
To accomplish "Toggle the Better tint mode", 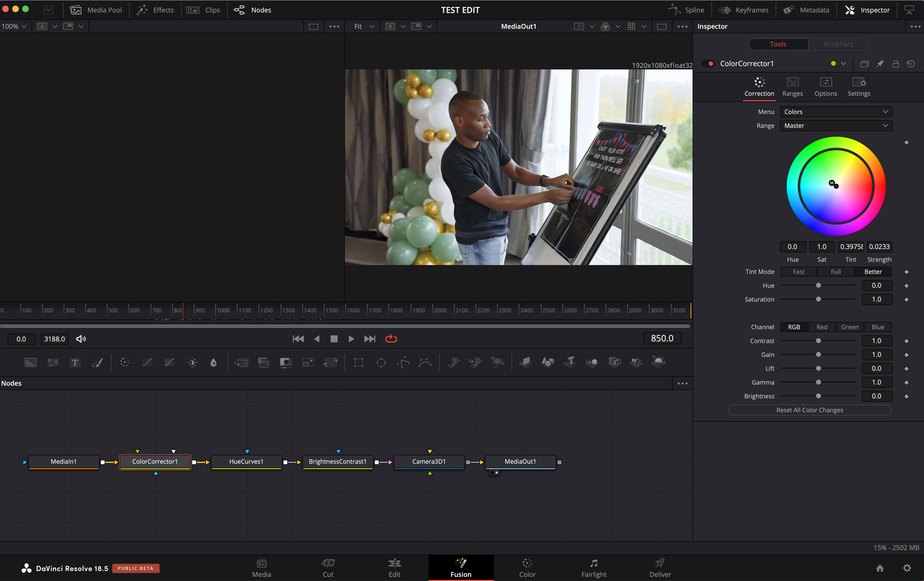I will [873, 271].
